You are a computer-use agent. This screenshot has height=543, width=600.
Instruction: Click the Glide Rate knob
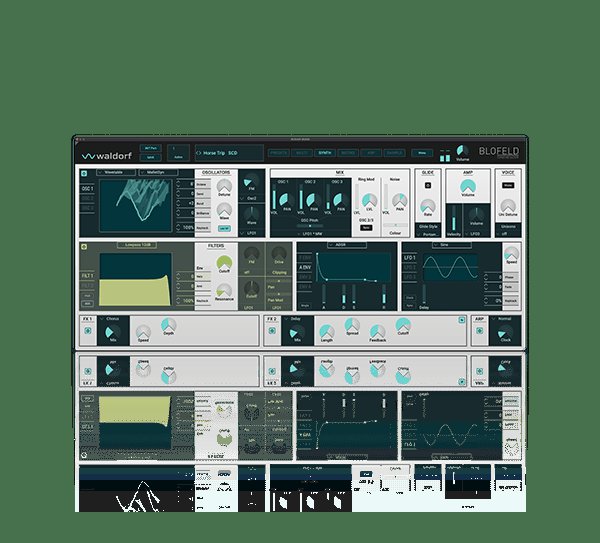[428, 205]
